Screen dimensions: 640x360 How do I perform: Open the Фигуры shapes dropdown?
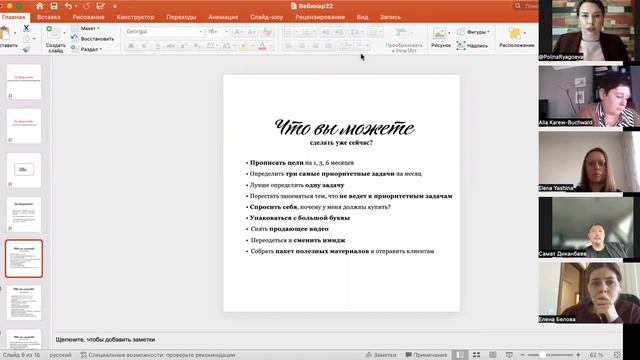pyautogui.click(x=473, y=32)
